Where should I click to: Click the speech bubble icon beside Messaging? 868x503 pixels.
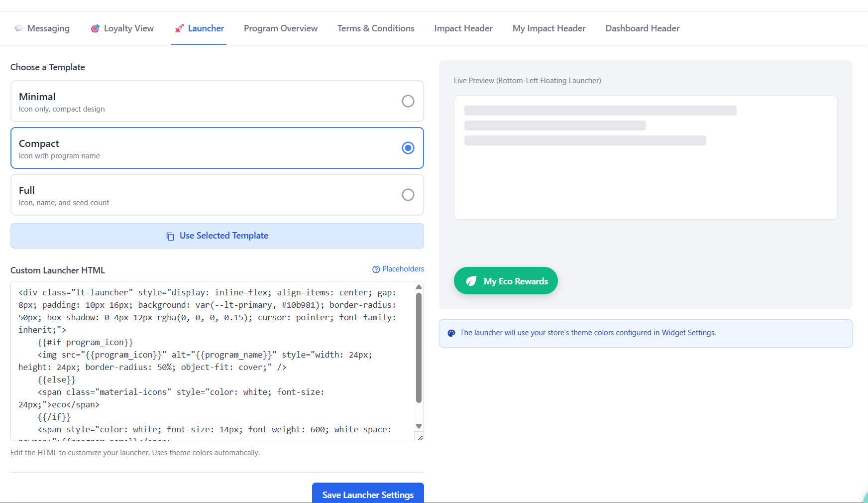(x=18, y=28)
